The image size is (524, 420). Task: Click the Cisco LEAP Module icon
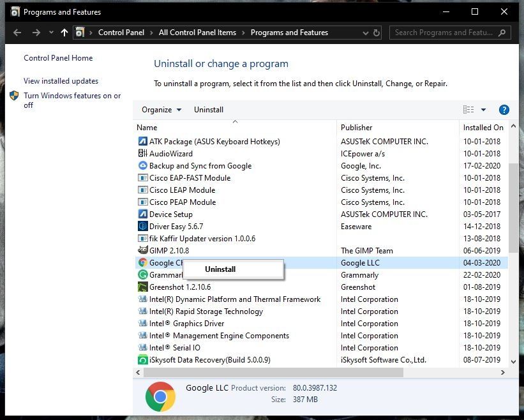point(143,190)
